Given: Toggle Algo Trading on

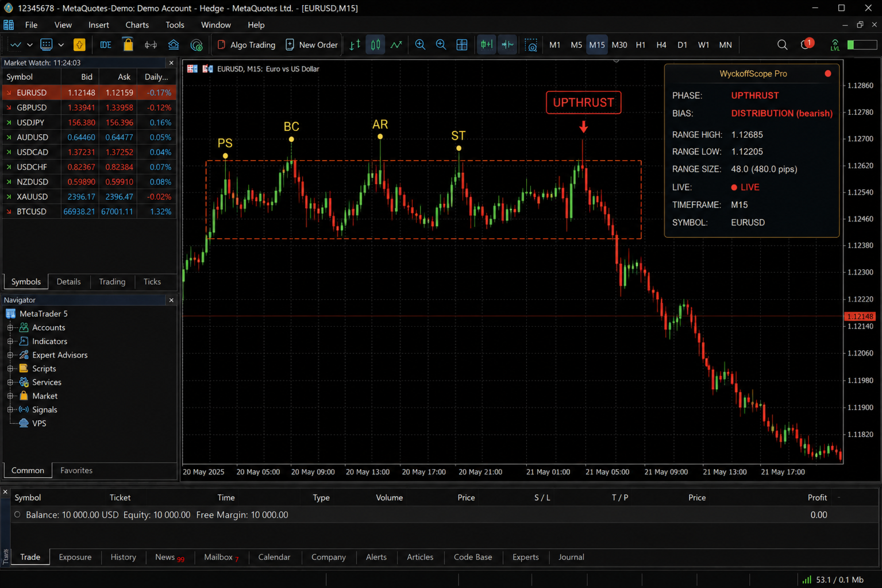Looking at the screenshot, I should click(x=246, y=45).
